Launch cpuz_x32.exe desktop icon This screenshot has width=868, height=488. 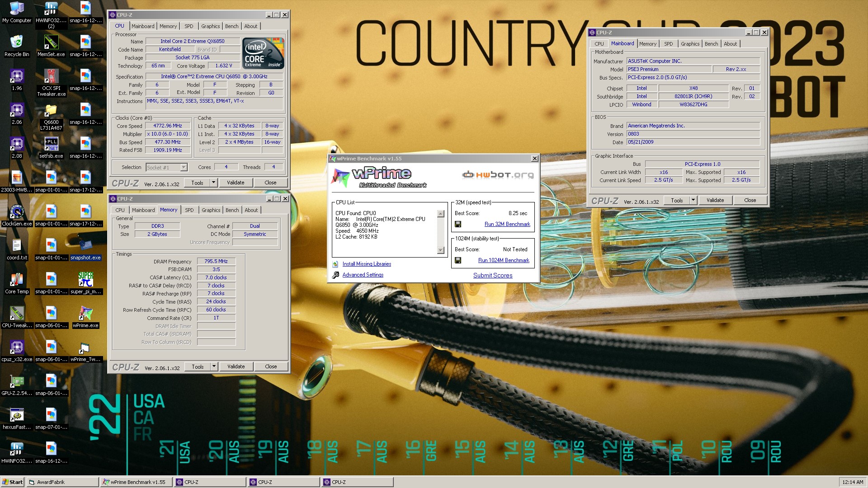pos(17,351)
